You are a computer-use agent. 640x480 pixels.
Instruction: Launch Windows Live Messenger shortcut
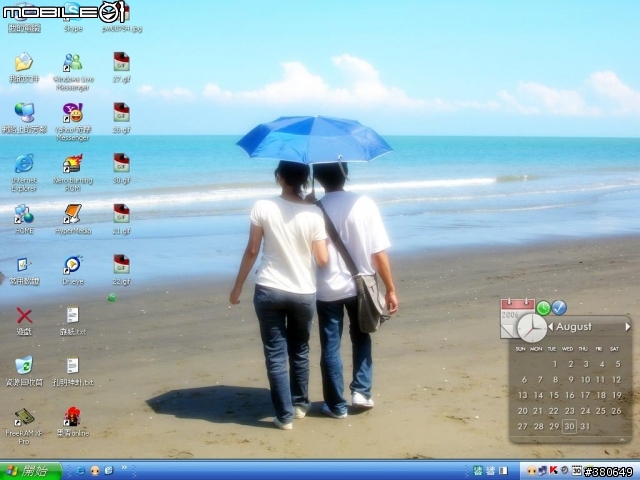tap(73, 62)
